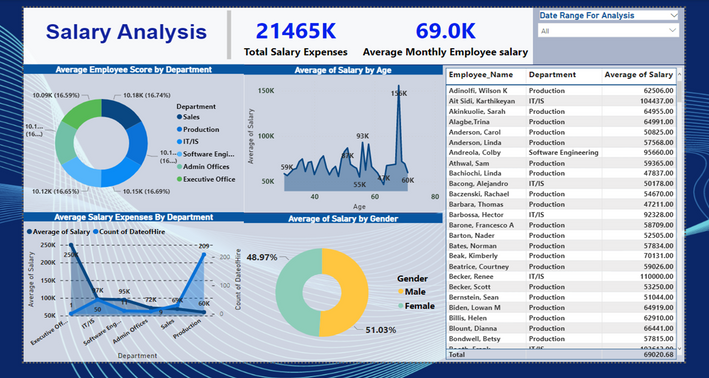The width and height of the screenshot is (709, 378).
Task: Click the 10.12K (16.65%) donut label
Action: point(56,191)
